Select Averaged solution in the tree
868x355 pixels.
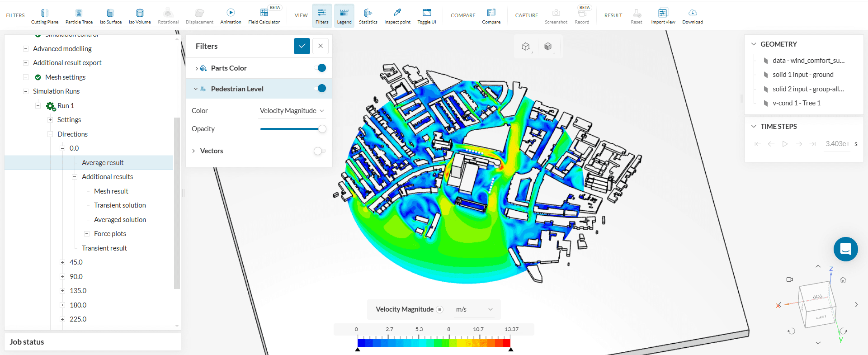120,220
